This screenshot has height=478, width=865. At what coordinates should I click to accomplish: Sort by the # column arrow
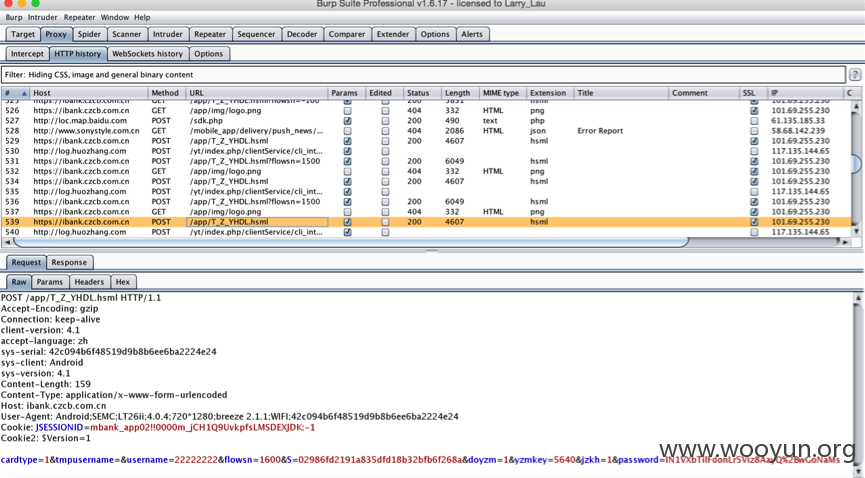pos(24,93)
